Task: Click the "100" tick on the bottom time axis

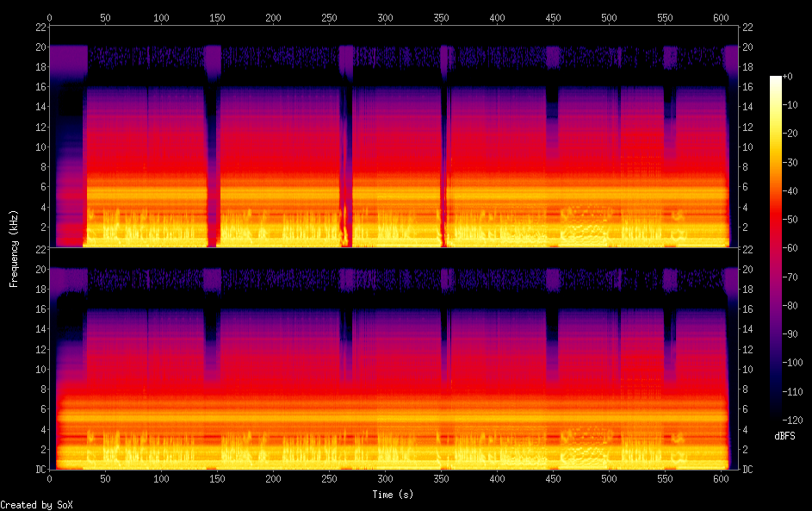Action: [x=161, y=479]
